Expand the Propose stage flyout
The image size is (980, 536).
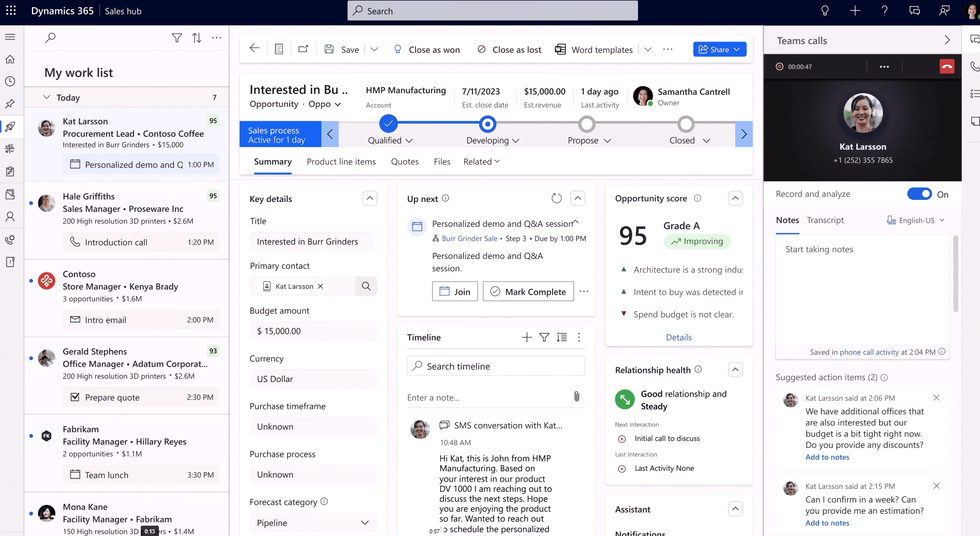point(607,141)
